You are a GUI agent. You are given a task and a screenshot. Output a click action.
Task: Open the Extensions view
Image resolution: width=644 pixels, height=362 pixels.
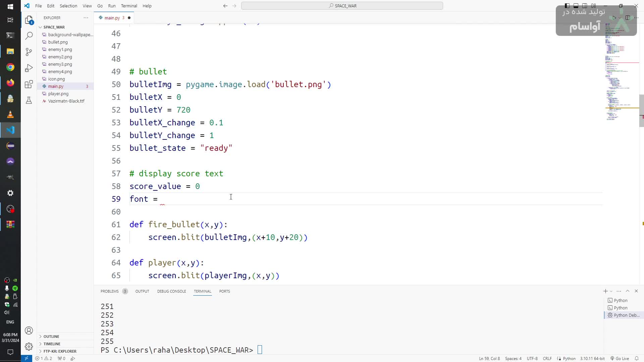[x=29, y=84]
